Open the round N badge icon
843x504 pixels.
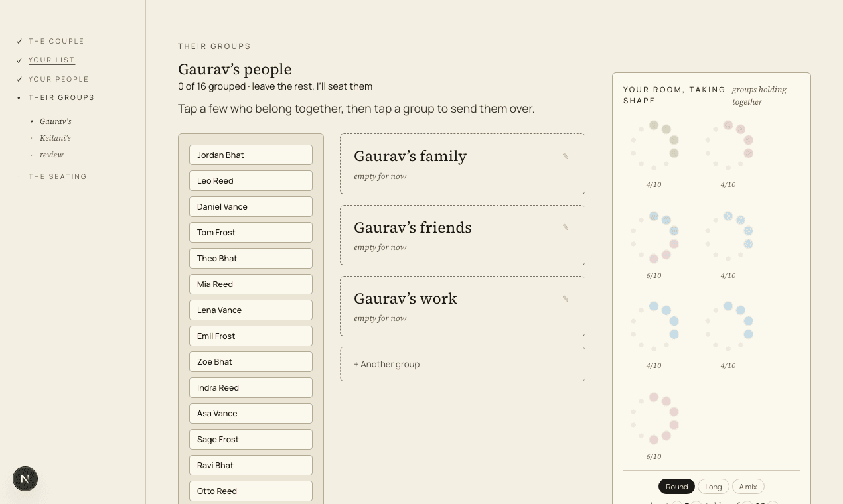click(25, 479)
